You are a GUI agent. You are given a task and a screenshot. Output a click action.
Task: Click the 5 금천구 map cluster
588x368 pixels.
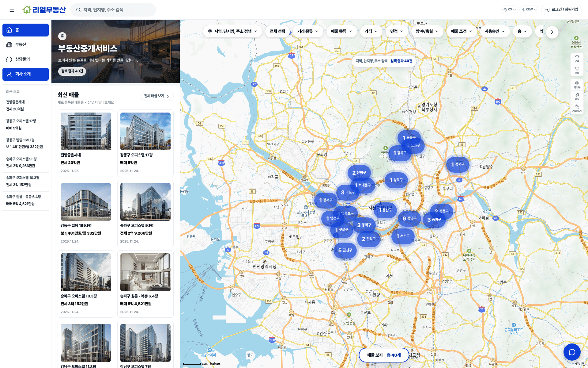[345, 250]
